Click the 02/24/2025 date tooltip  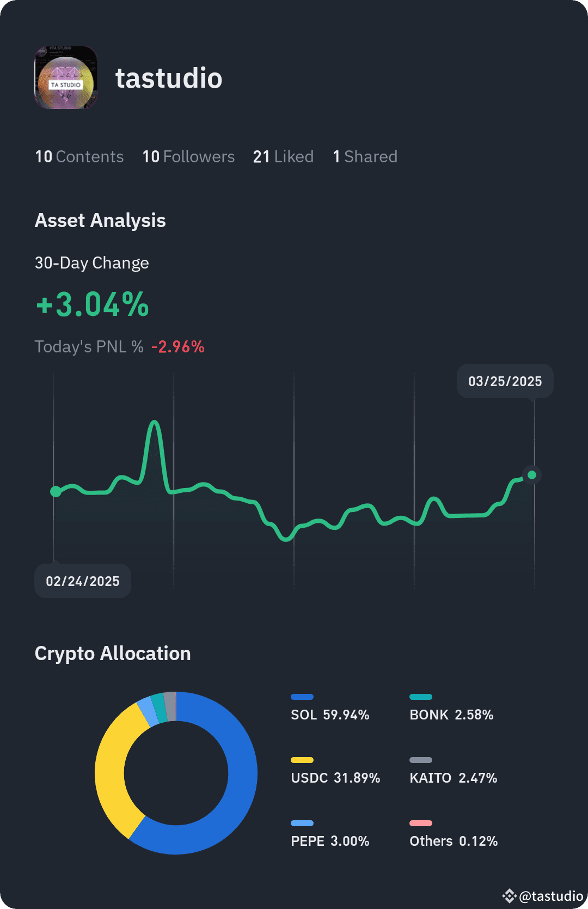click(83, 581)
